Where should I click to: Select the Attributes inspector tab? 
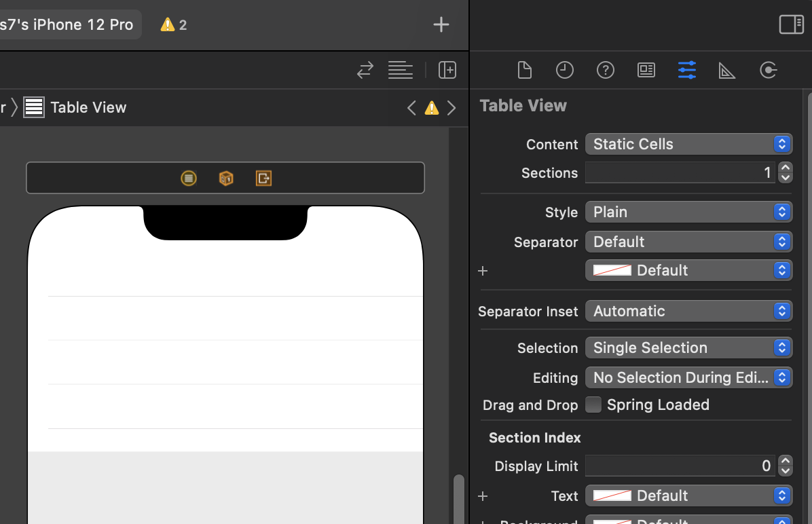tap(686, 70)
